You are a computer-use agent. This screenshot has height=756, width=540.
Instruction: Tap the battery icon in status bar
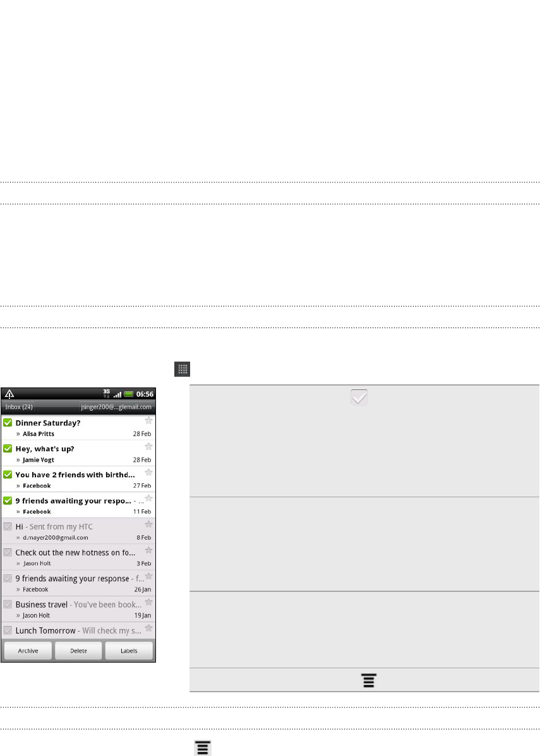pyautogui.click(x=128, y=394)
